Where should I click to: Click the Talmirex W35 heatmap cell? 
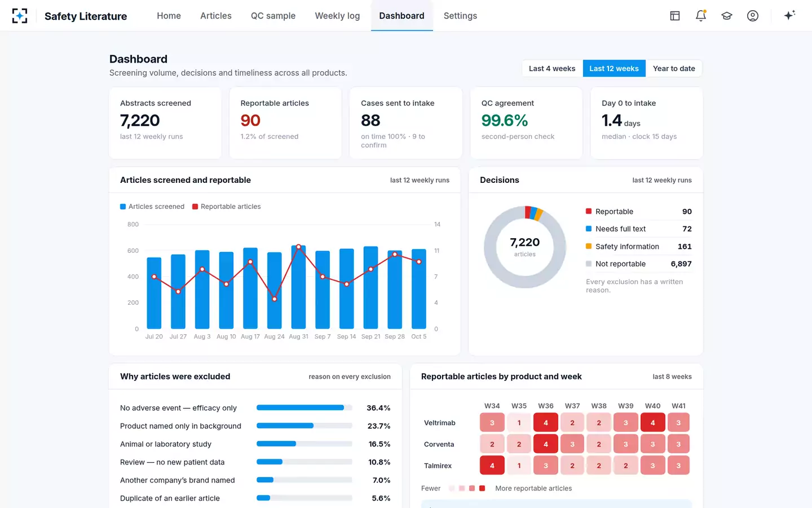tap(519, 466)
